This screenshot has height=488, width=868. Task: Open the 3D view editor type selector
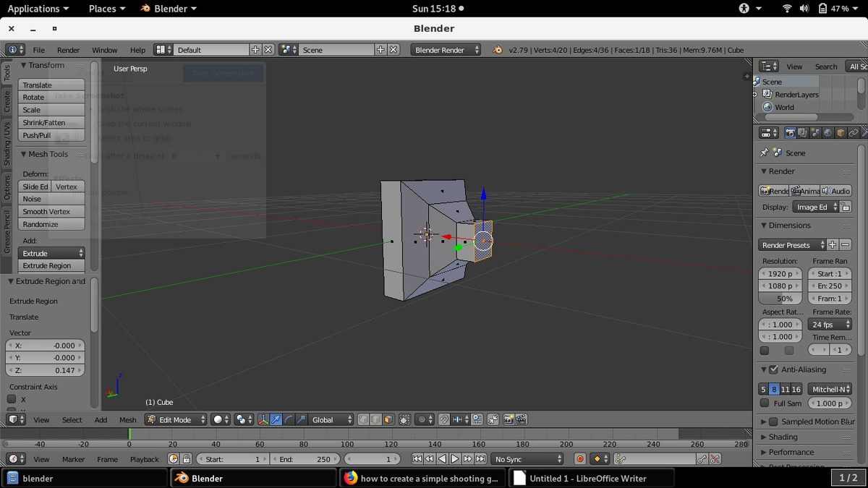(x=17, y=419)
